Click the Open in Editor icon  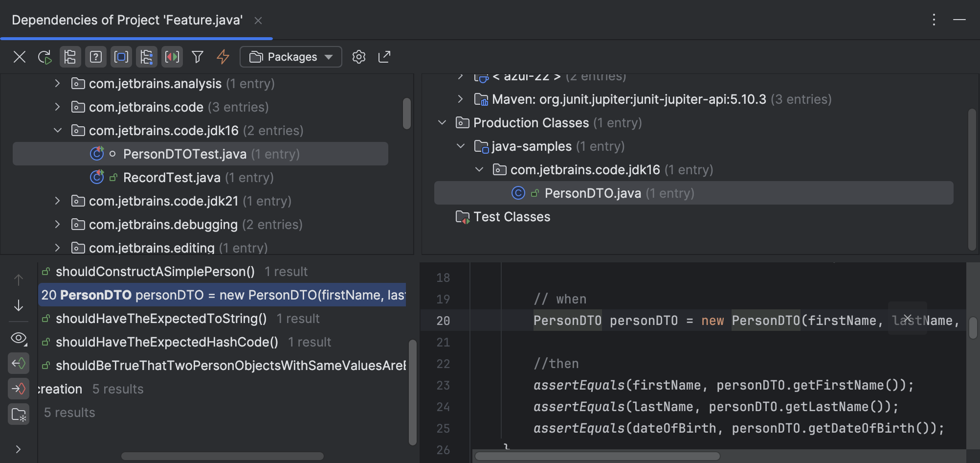click(384, 57)
